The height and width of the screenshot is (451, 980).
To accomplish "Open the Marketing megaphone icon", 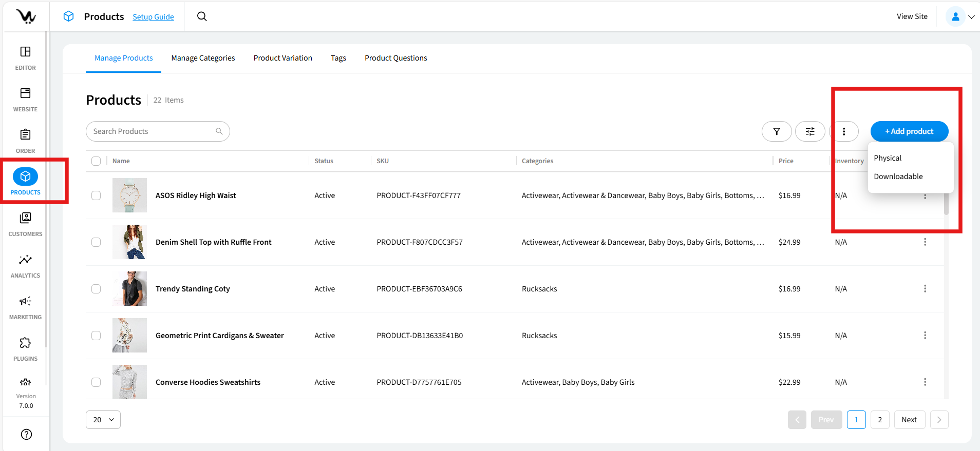I will tap(25, 301).
